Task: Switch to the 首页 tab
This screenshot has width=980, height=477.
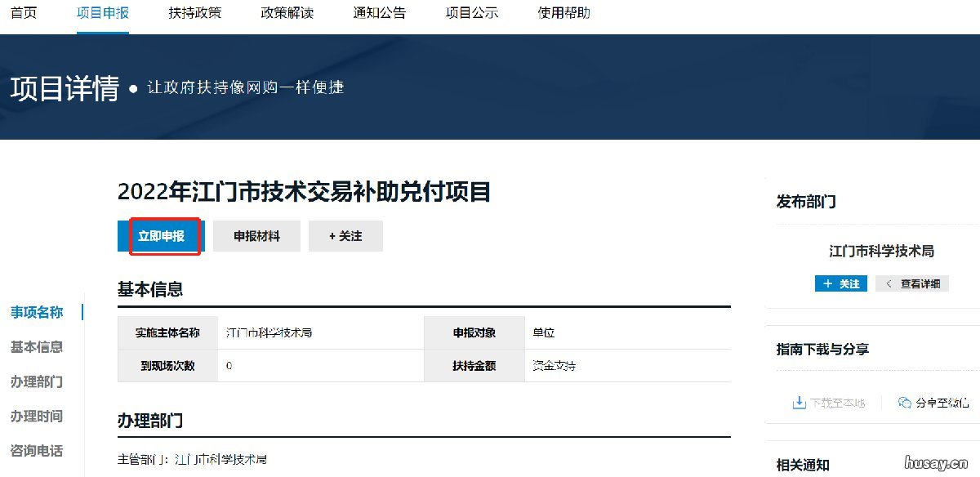Action: tap(24, 12)
